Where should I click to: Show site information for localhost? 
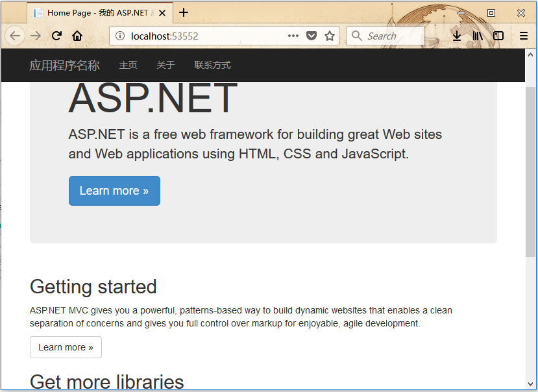120,36
